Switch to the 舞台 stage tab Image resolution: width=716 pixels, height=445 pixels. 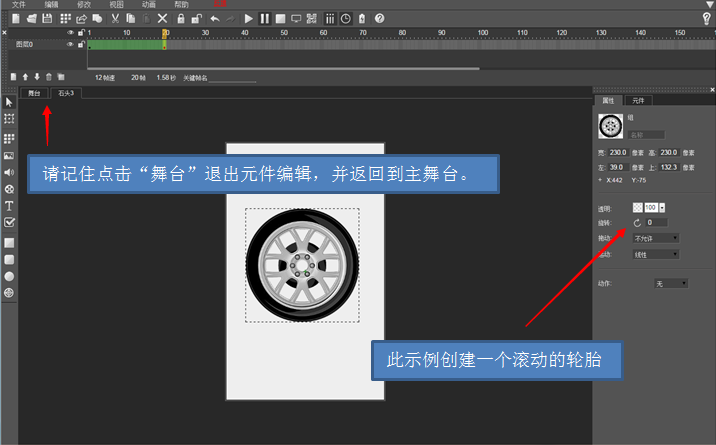click(x=35, y=93)
